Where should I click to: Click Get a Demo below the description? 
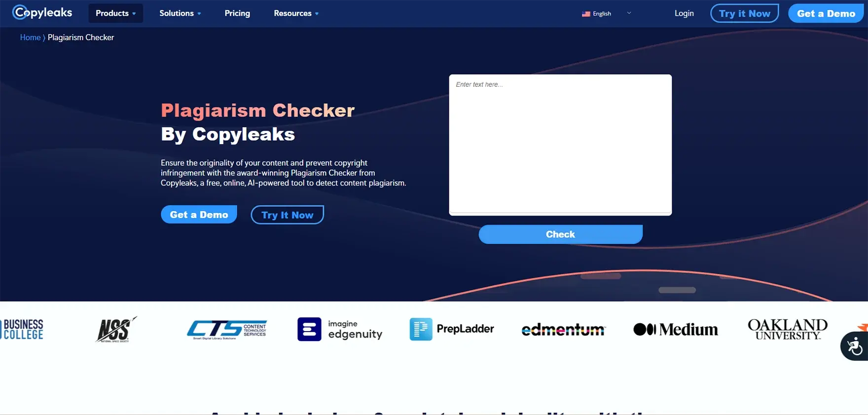[x=199, y=215]
